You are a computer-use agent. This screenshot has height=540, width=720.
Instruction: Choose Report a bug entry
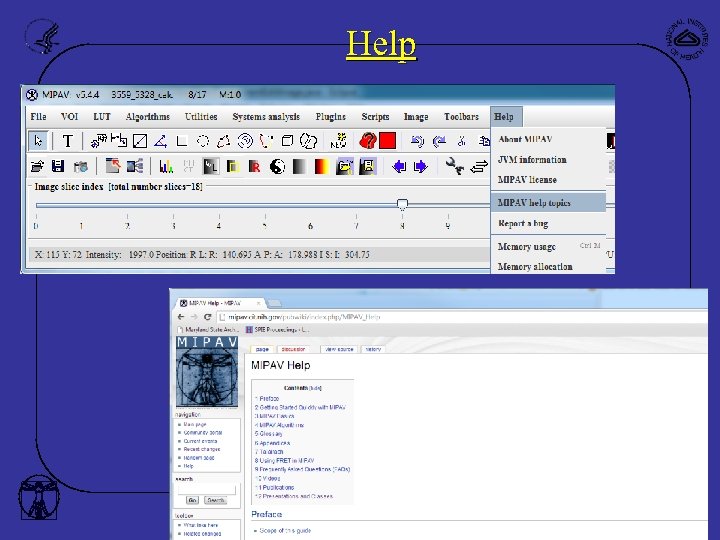[x=548, y=223]
